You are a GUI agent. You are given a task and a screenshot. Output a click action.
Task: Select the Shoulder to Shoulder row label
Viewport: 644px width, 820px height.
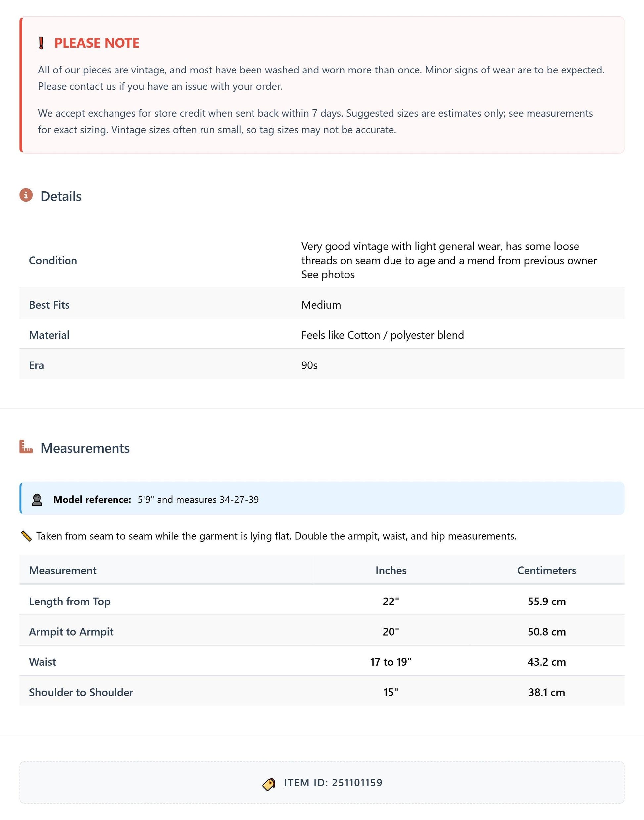(x=81, y=692)
